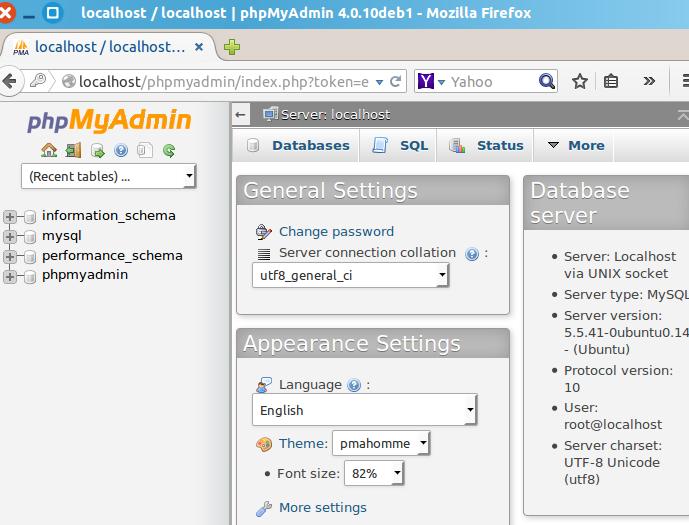Open the phpmyadmin database

pyautogui.click(x=85, y=275)
